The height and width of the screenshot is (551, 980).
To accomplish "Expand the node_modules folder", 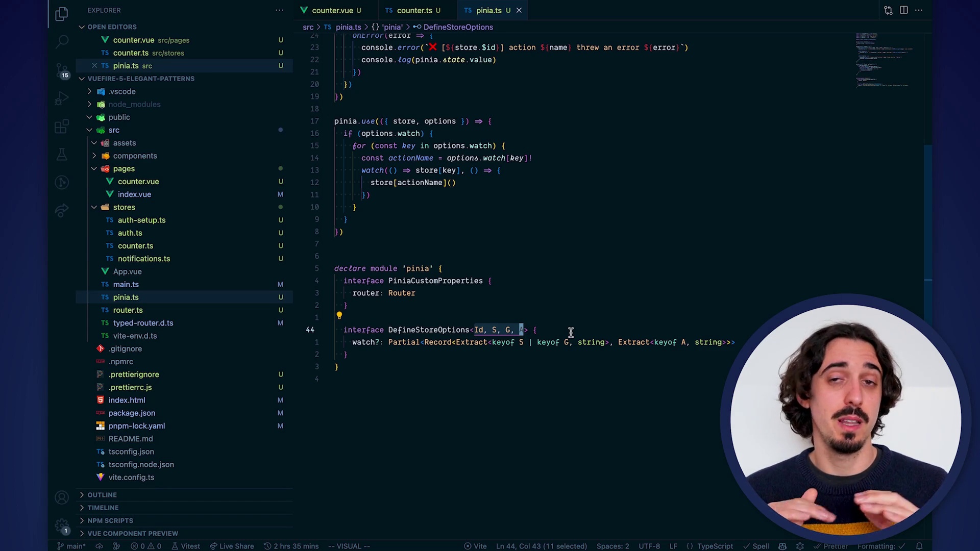I will click(134, 104).
